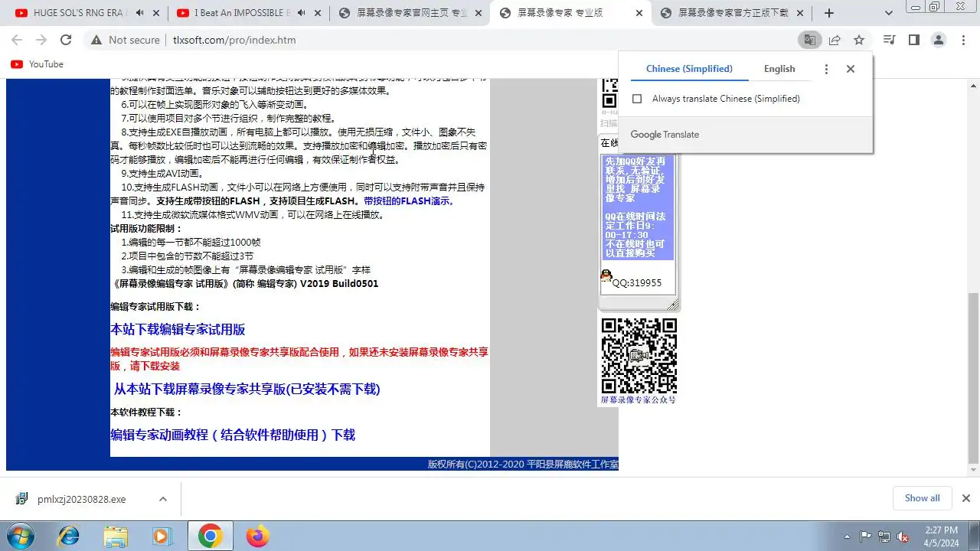
Task: Switch to I Beat An IMPOSSIBLE tab
Action: [241, 13]
